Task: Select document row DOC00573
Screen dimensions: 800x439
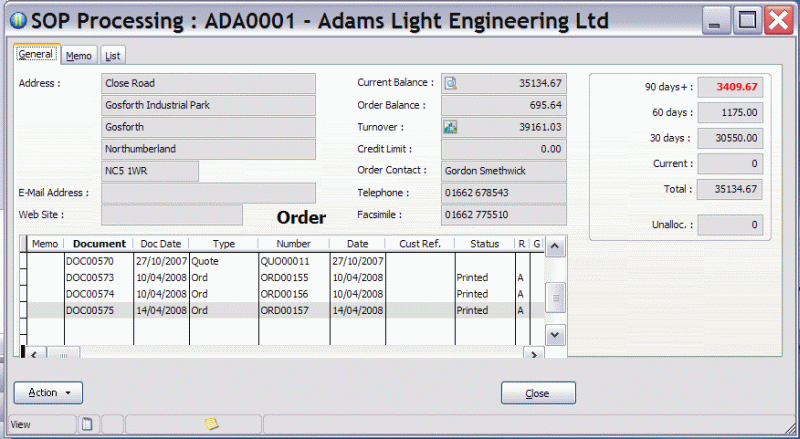Action: pos(285,278)
